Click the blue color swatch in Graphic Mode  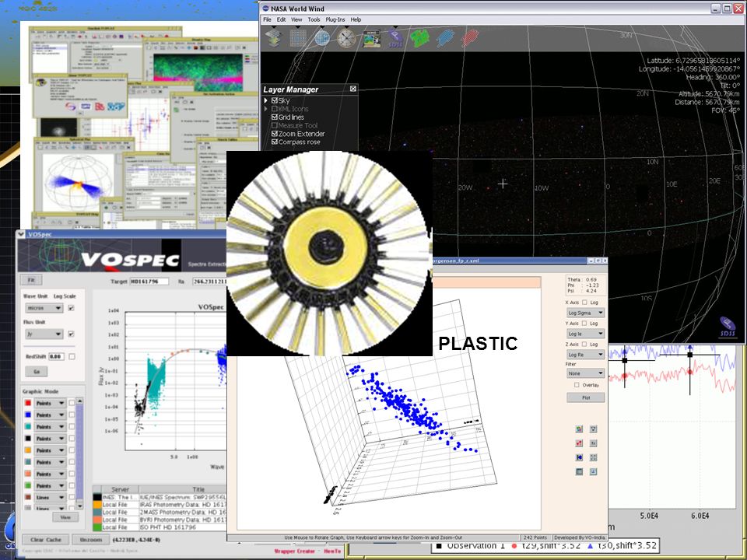tap(28, 415)
